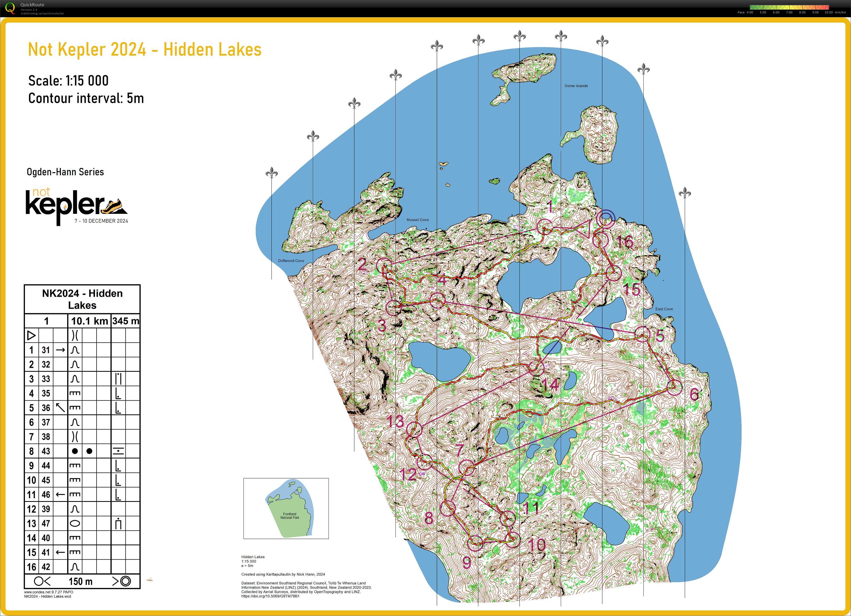Click the 'Not Kepler 2024 - Hidden Lakes' title
Image resolution: width=851 pixels, height=616 pixels.
pos(145,50)
